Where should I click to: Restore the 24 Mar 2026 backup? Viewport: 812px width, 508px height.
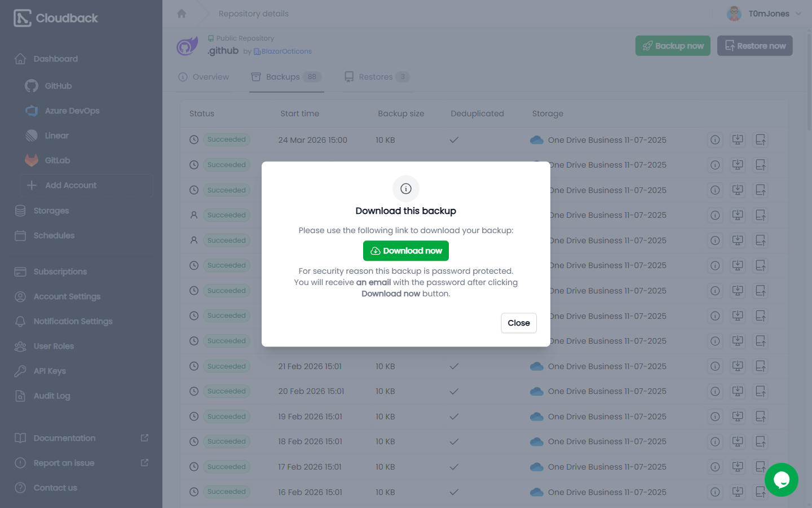[761, 140]
